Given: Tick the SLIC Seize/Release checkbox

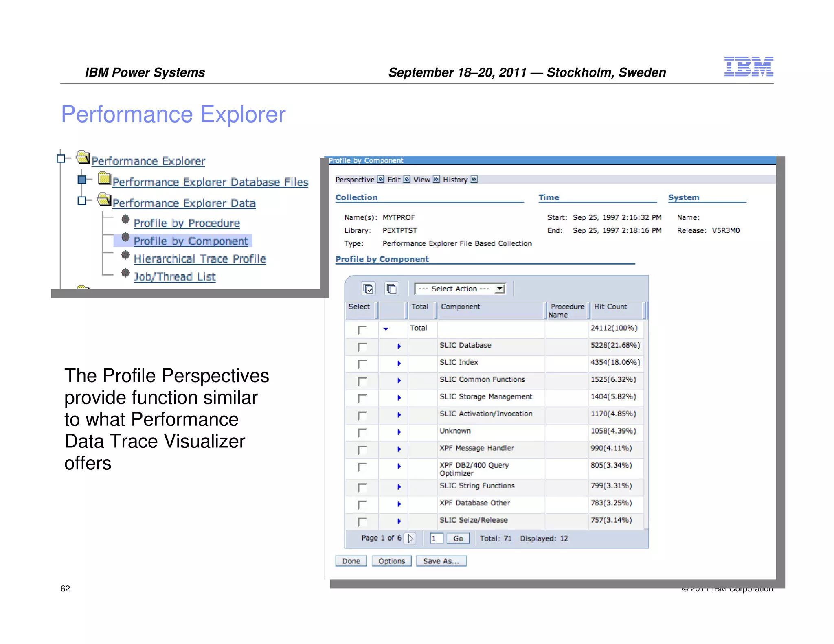Looking at the screenshot, I should [x=362, y=521].
